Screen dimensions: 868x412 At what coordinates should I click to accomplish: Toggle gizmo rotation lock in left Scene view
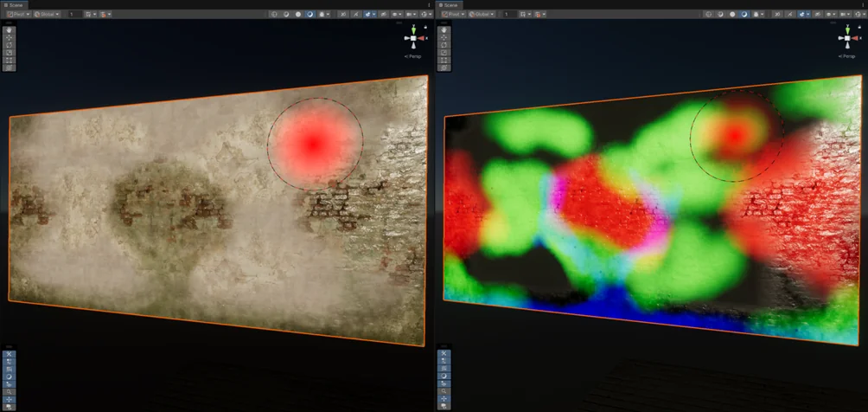click(x=425, y=27)
